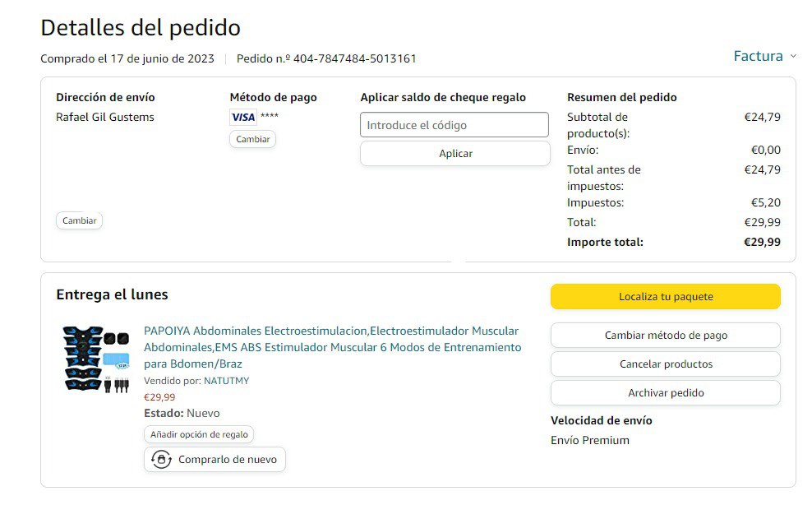This screenshot has width=812, height=505.
Task: Click the recipient name Rafael Gil Gustems
Action: coord(105,117)
